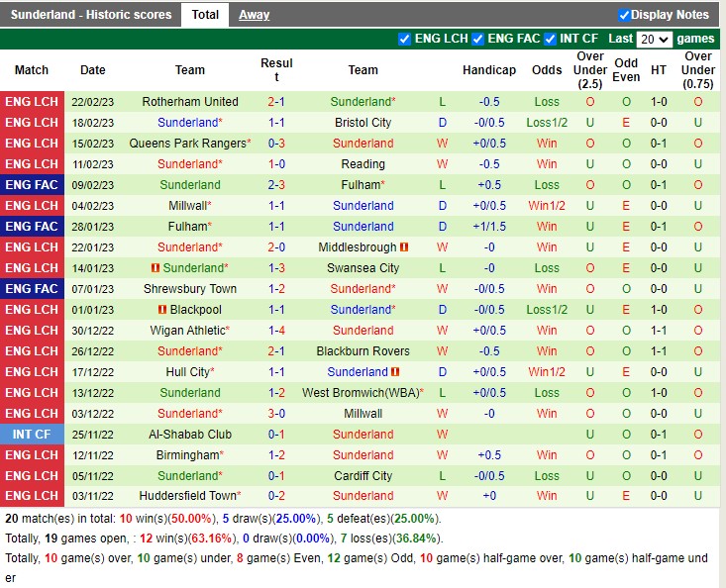726x588 pixels.
Task: Toggle the Display Notes checkbox
Action: coord(624,15)
